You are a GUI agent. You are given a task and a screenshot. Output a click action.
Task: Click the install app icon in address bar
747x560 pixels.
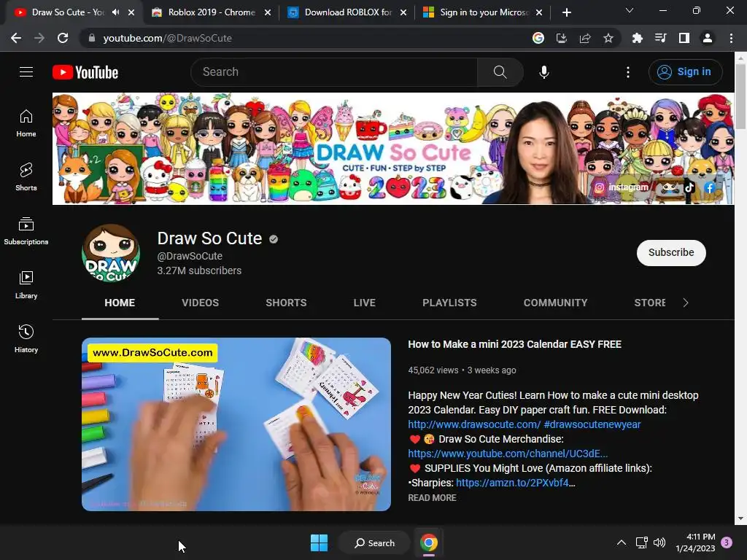pyautogui.click(x=562, y=38)
